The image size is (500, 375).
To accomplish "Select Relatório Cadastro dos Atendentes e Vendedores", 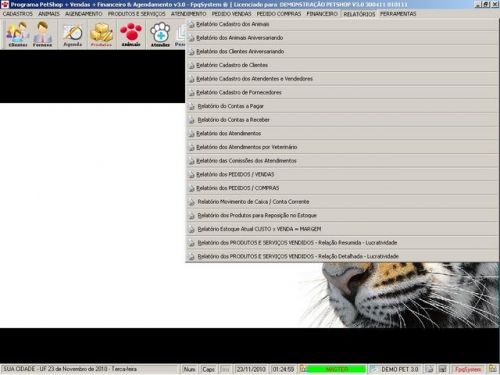I will coord(342,79).
